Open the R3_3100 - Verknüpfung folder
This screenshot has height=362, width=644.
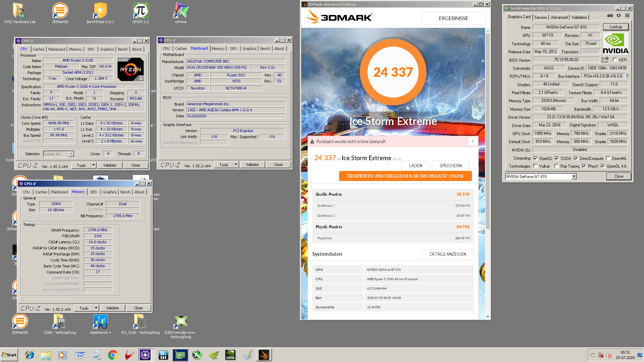(x=141, y=324)
